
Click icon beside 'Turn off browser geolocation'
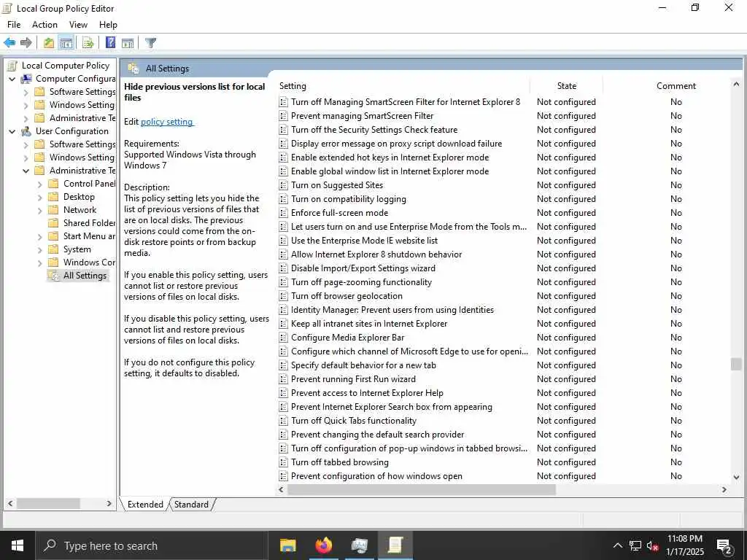click(283, 296)
